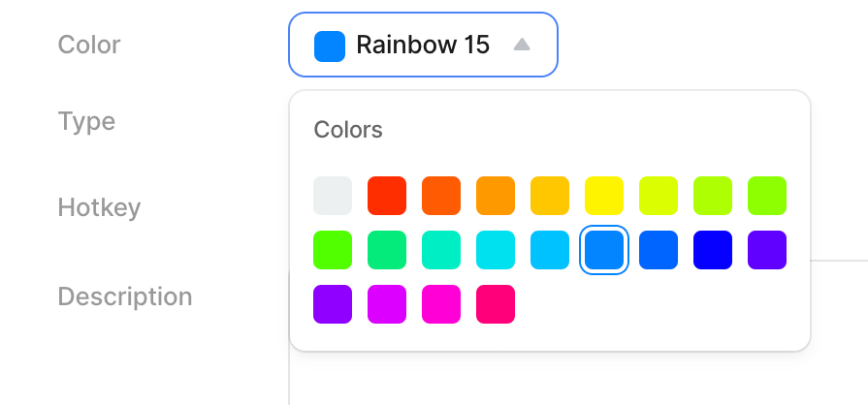The image size is (868, 405).
Task: Choose the magenta color swatch
Action: [x=387, y=304]
